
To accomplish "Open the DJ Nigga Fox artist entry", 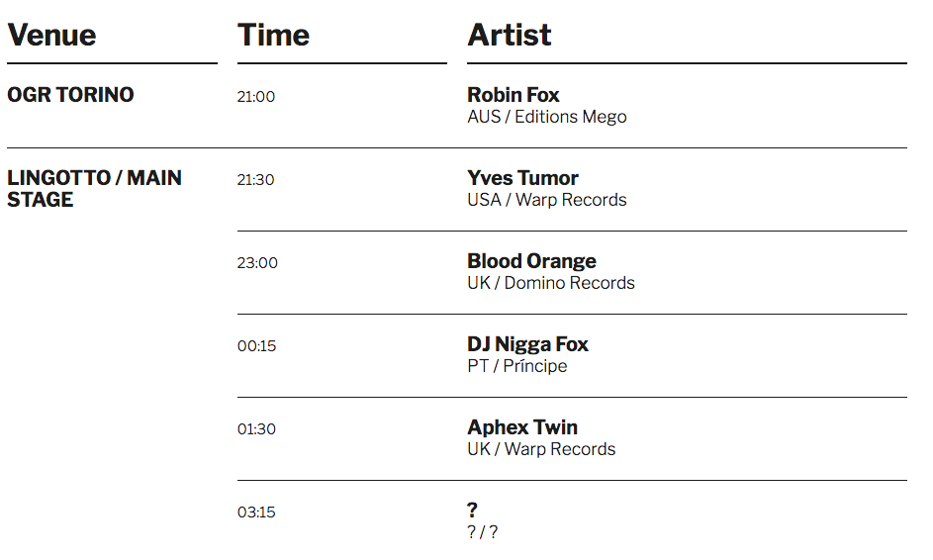I will click(x=527, y=344).
